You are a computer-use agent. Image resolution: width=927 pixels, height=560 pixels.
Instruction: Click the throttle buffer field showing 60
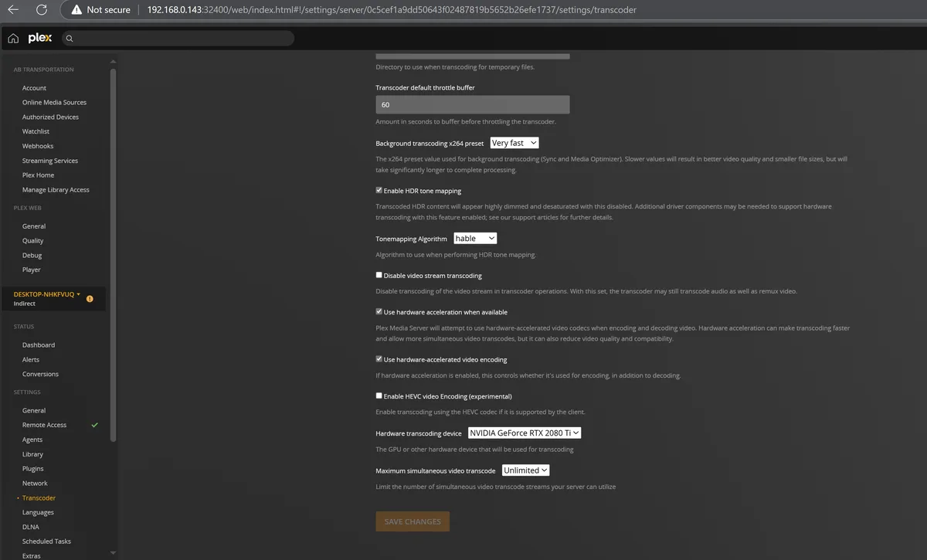tap(473, 104)
